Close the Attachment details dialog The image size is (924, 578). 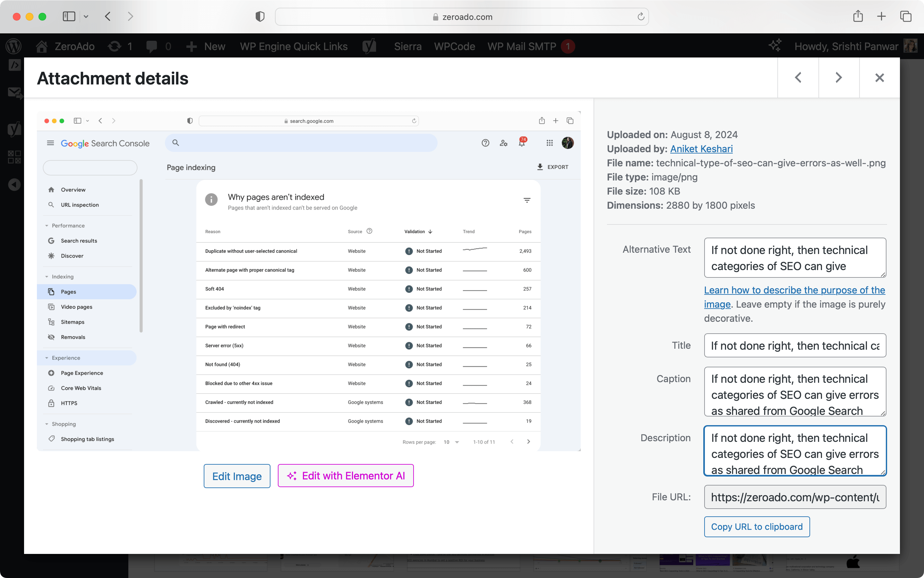(x=880, y=78)
